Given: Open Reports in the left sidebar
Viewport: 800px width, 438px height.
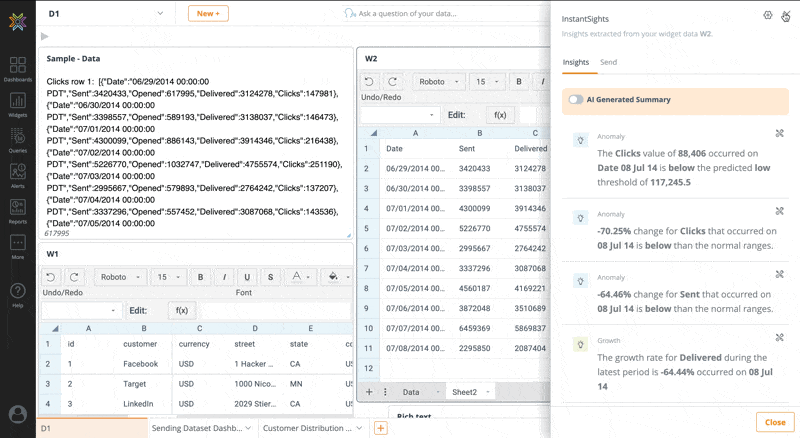Looking at the screenshot, I should pos(17,210).
